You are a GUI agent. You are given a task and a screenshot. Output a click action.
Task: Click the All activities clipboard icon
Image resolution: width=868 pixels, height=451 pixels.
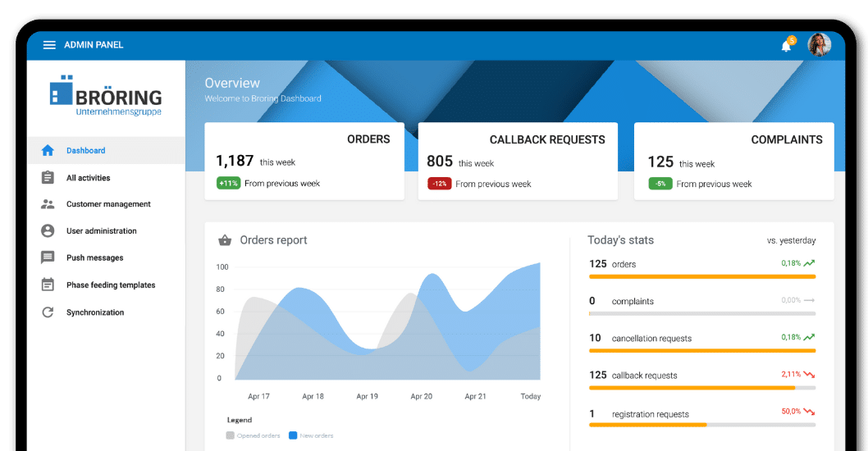pyautogui.click(x=48, y=177)
